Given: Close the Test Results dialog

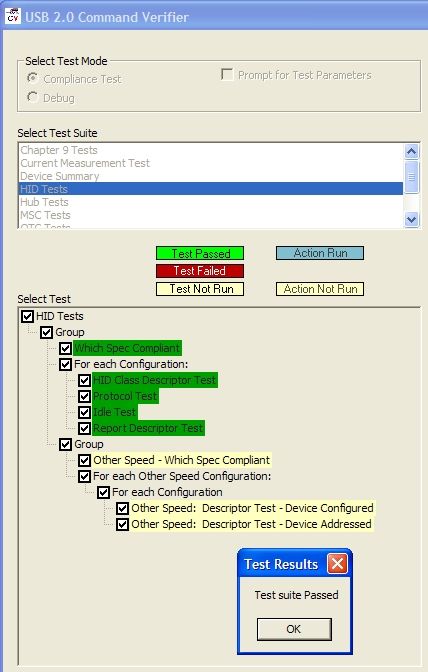Looking at the screenshot, I should pyautogui.click(x=337, y=564).
